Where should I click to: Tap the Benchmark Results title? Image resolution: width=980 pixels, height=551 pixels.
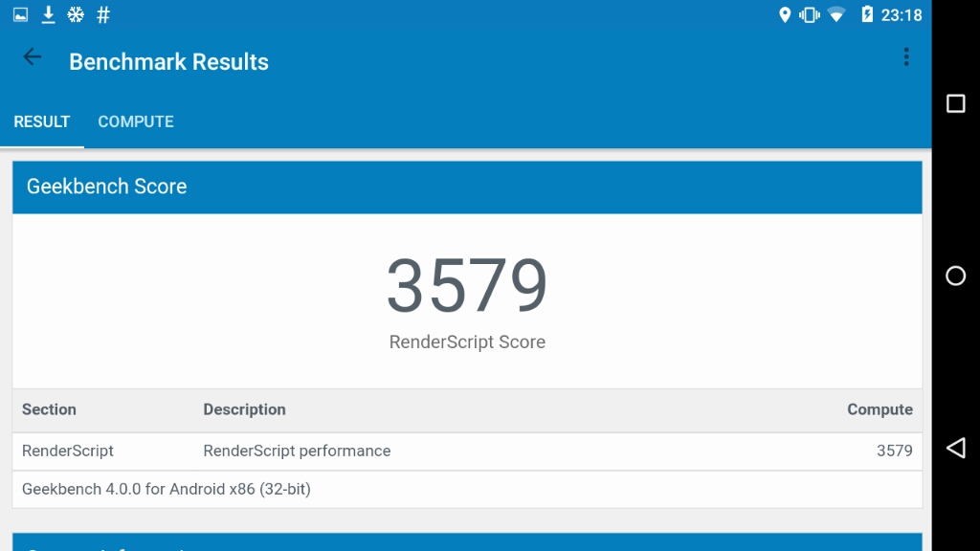click(168, 62)
